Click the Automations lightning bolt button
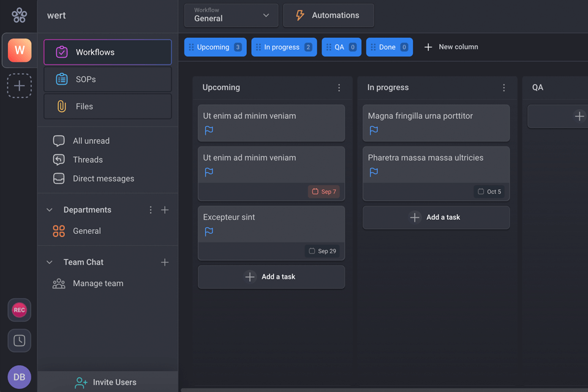Viewport: 588px width, 392px height. (328, 15)
